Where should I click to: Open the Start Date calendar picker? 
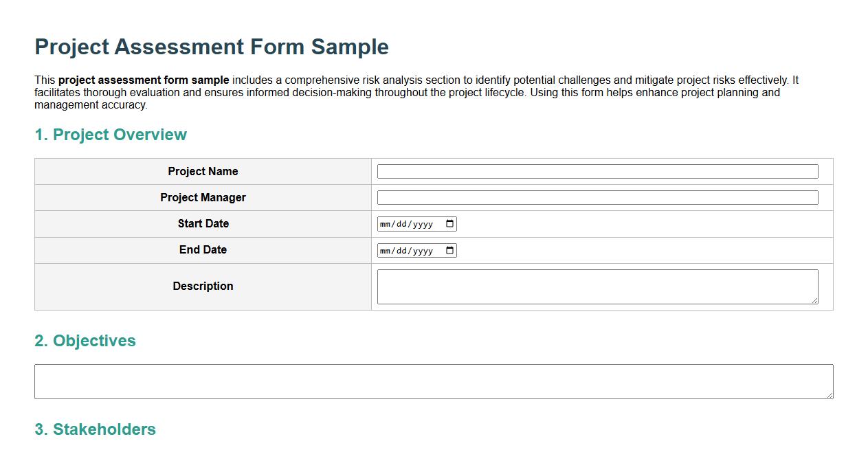pos(449,223)
